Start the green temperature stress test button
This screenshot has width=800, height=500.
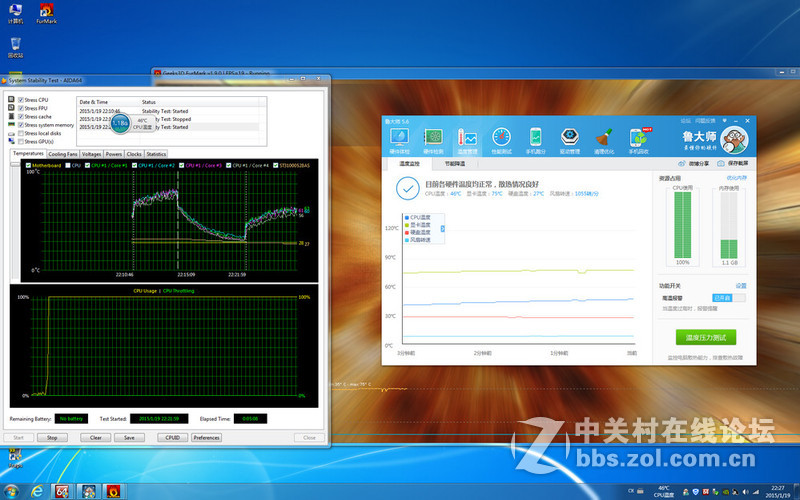coord(706,338)
